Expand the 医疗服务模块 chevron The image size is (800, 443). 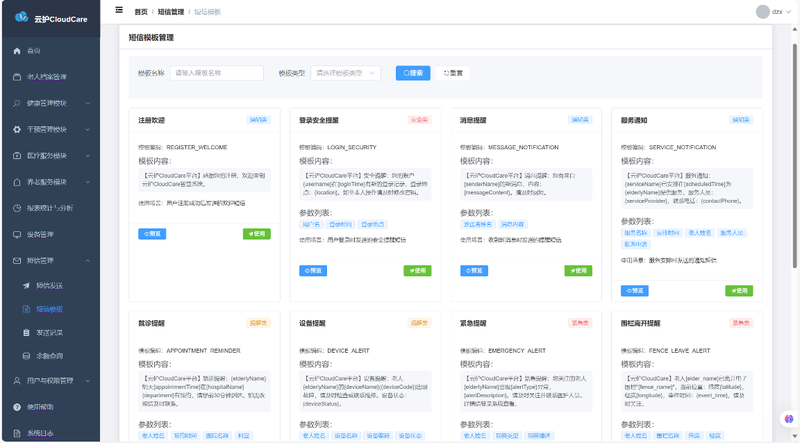point(88,156)
